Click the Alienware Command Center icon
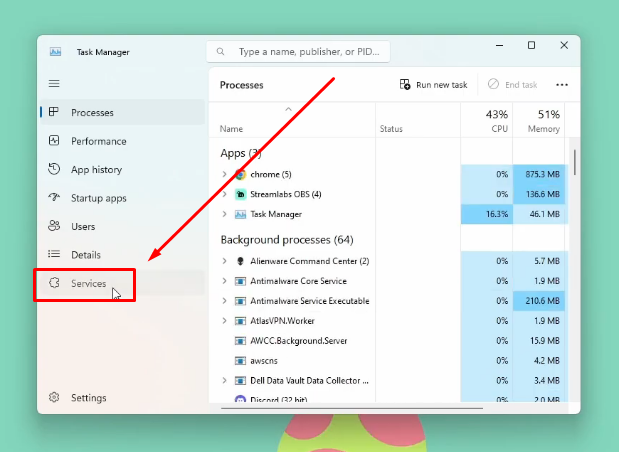This screenshot has height=452, width=619. [240, 261]
